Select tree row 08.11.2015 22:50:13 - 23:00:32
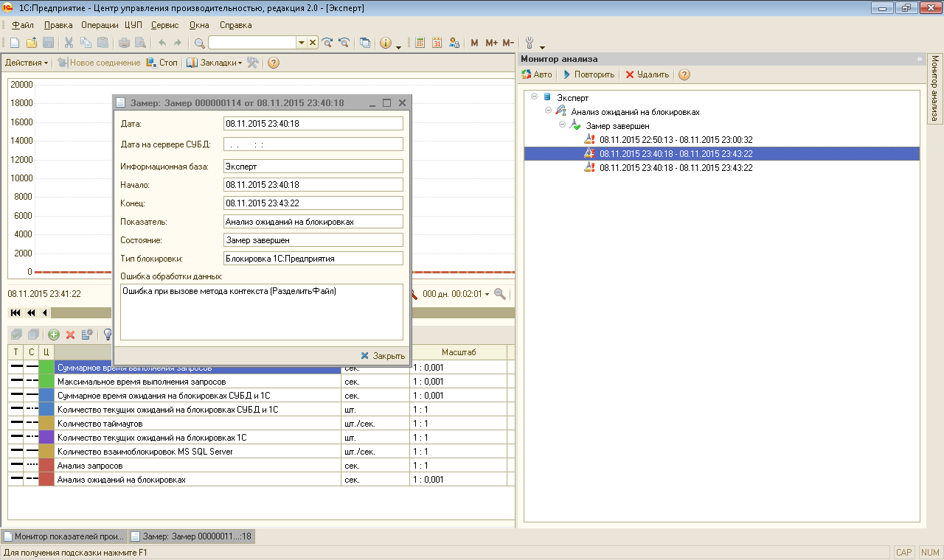Image resolution: width=944 pixels, height=560 pixels. click(676, 139)
